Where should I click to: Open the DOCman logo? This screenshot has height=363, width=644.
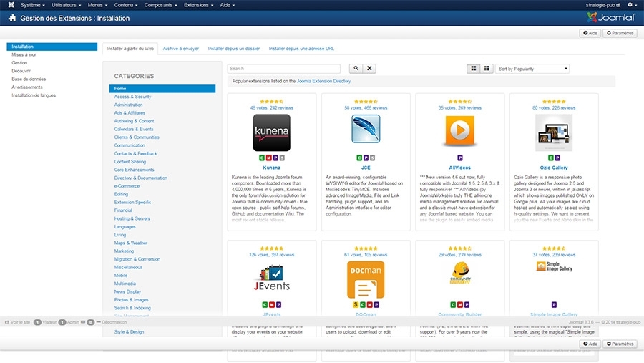[366, 279]
